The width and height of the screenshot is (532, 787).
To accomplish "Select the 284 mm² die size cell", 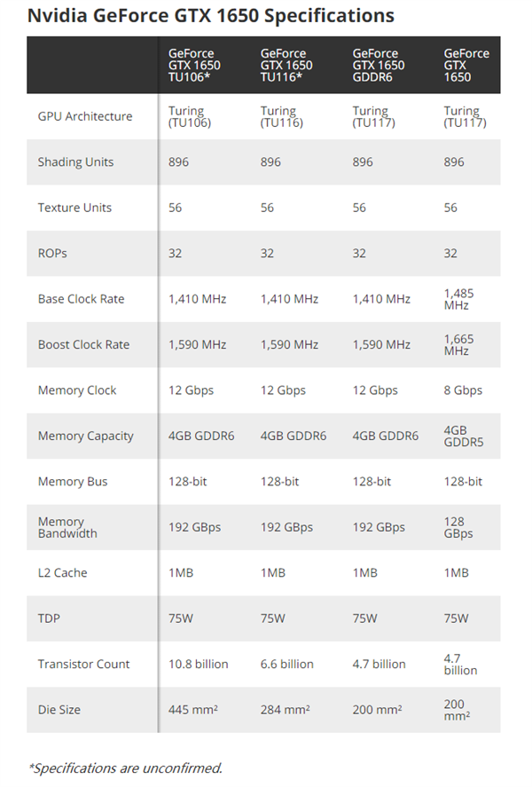I will 286,710.
